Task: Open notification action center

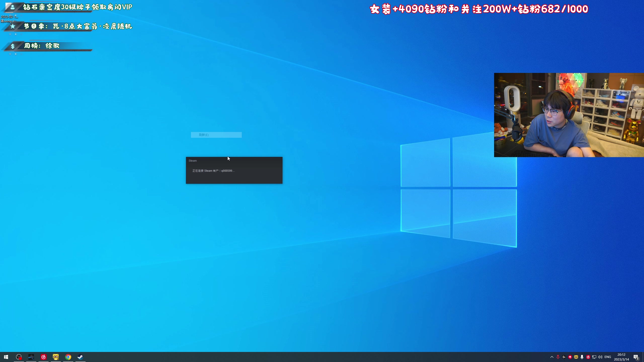Action: point(636,357)
